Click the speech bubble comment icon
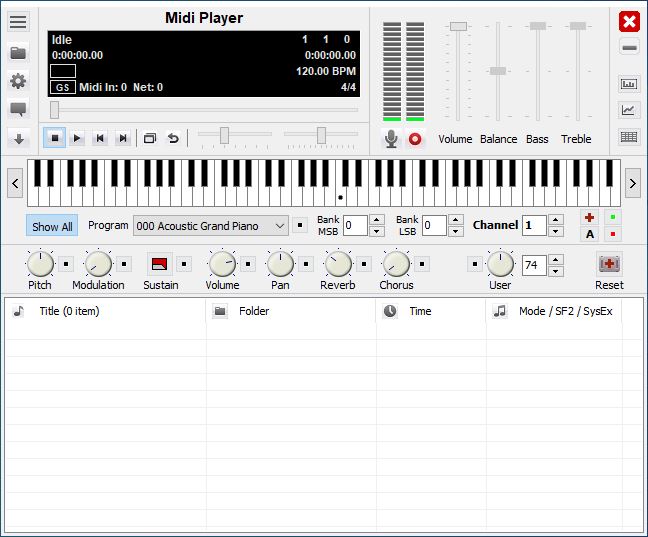Image resolution: width=648 pixels, height=537 pixels. 18,109
